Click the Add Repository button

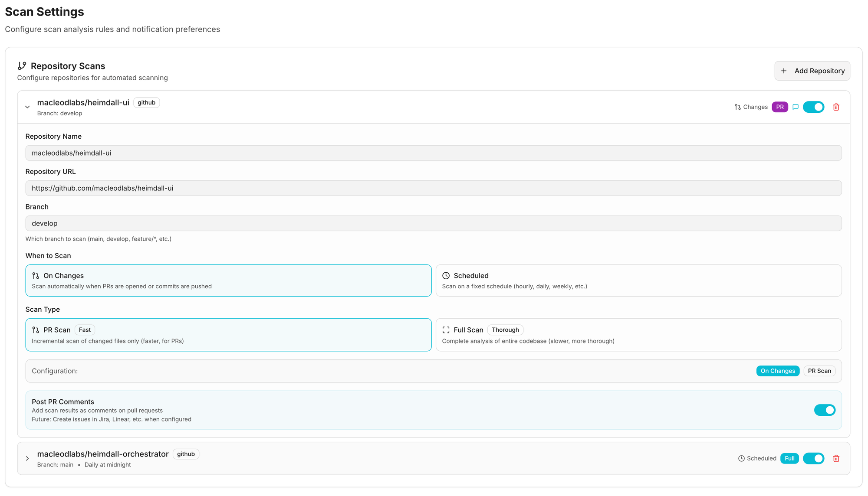point(812,71)
